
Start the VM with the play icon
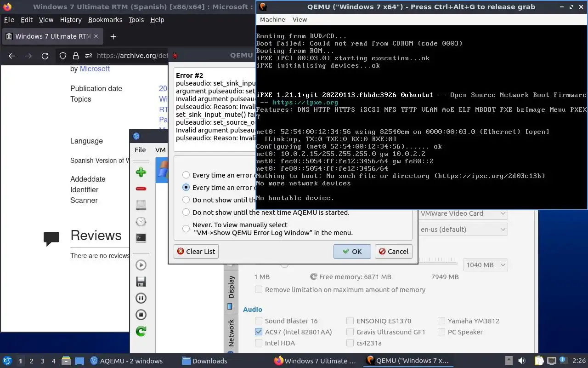pos(141,265)
